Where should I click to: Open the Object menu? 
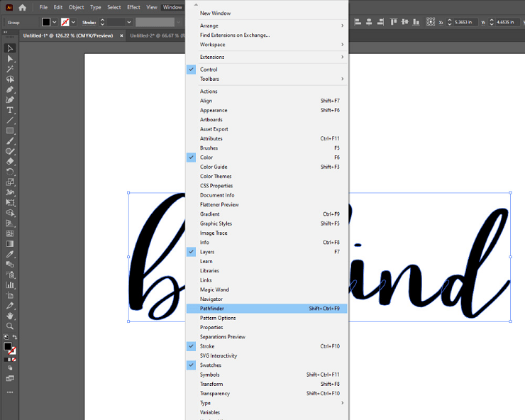pyautogui.click(x=77, y=7)
